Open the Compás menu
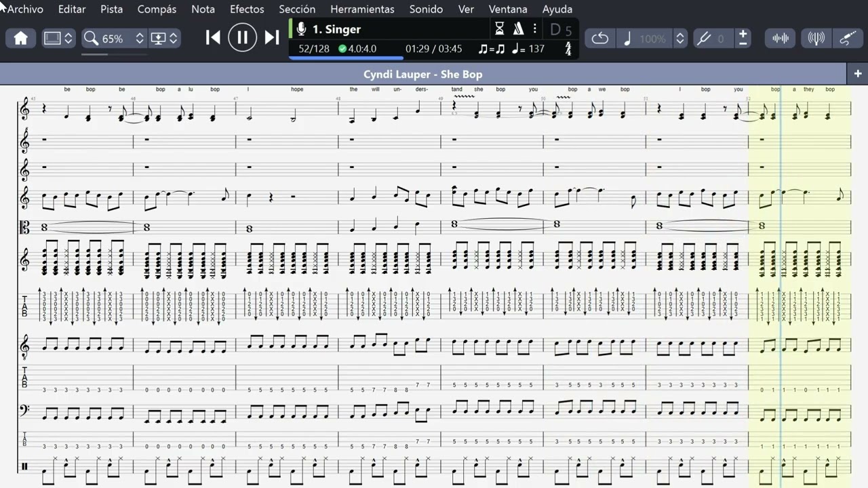Image resolution: width=868 pixels, height=488 pixels. pyautogui.click(x=157, y=9)
